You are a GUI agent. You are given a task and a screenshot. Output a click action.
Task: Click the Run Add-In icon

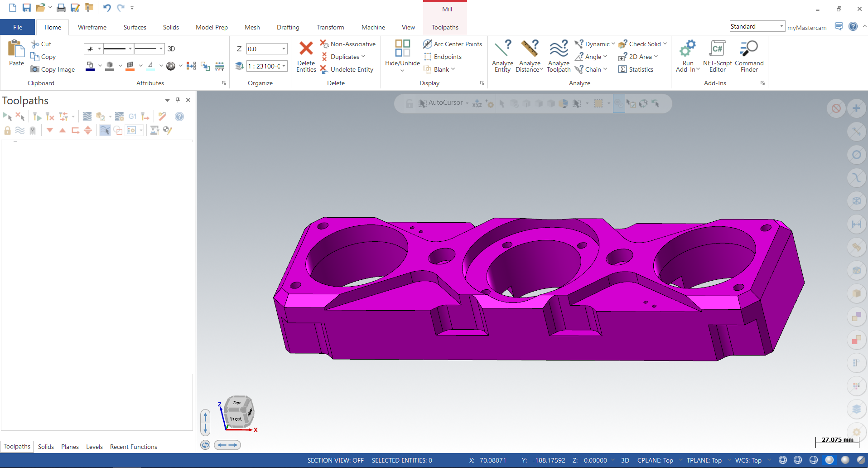point(688,49)
